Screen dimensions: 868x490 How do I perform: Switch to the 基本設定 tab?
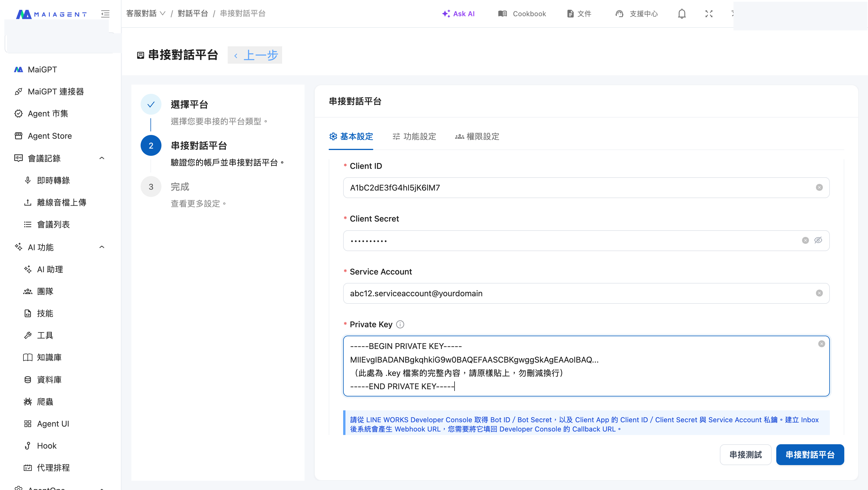351,137
